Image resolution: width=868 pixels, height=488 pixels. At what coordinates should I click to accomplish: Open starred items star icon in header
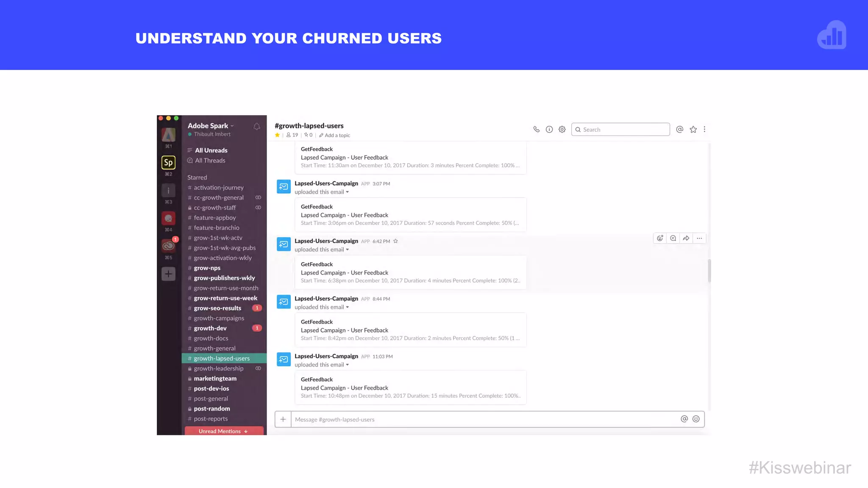(693, 130)
